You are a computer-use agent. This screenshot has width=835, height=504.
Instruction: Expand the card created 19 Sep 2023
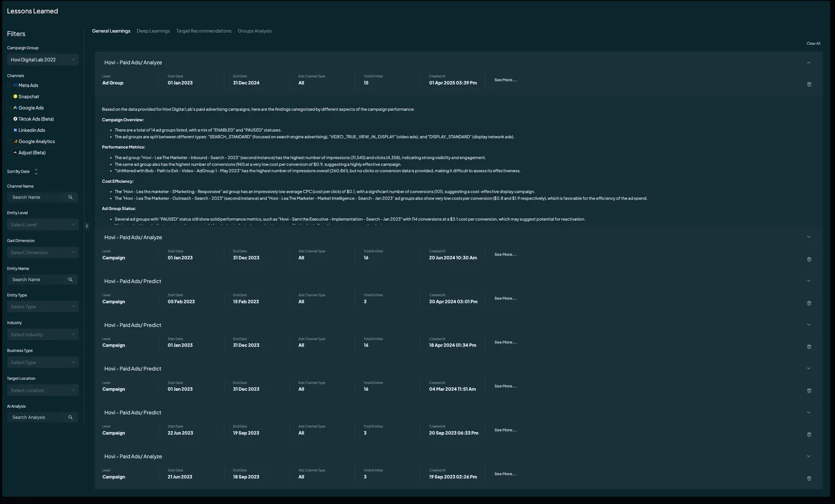(x=808, y=456)
